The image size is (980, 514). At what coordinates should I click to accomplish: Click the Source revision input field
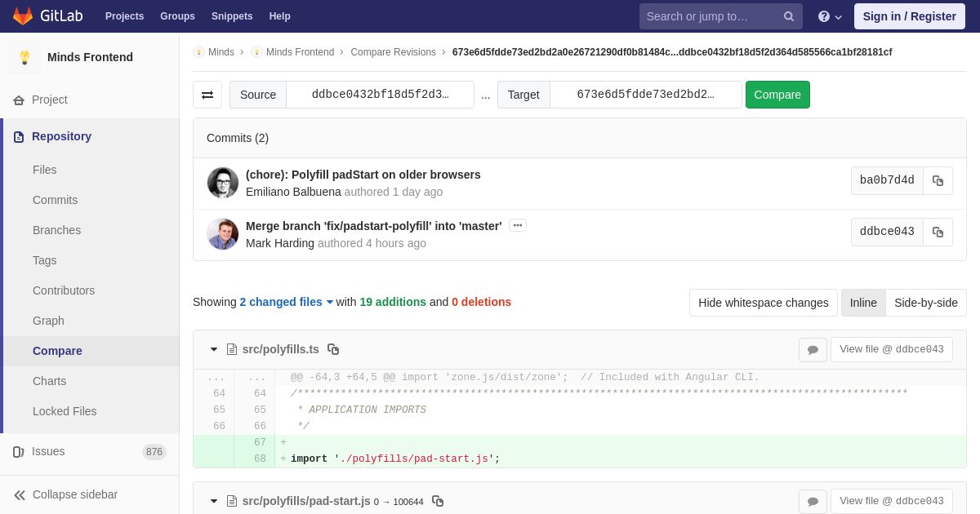pos(380,95)
